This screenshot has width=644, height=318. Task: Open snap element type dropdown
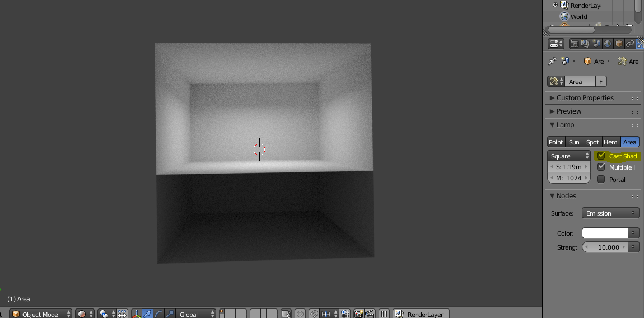tap(330, 314)
